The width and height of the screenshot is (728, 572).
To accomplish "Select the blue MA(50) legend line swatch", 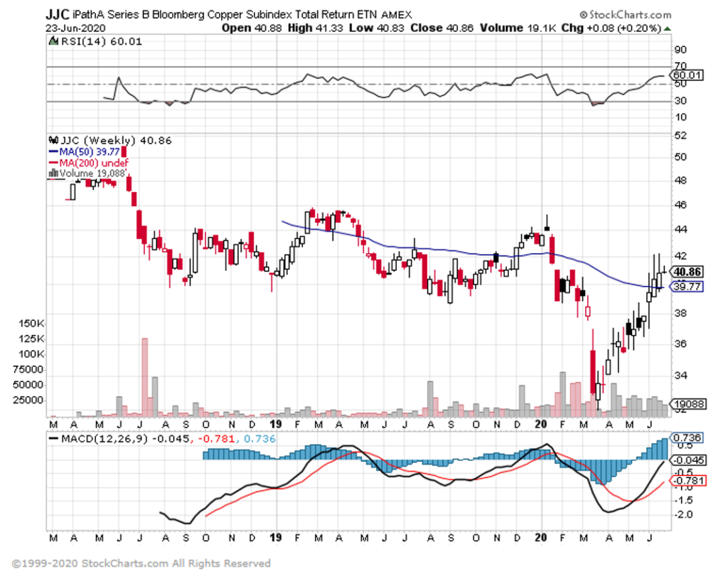I will tap(53, 152).
